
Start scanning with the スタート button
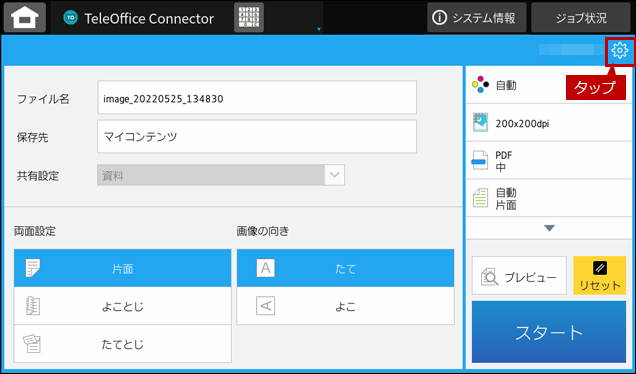pyautogui.click(x=549, y=332)
